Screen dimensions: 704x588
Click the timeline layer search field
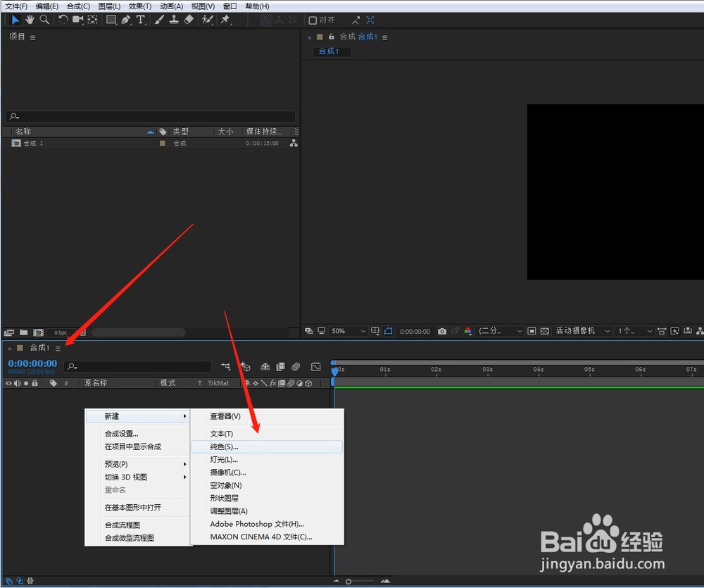(x=137, y=367)
